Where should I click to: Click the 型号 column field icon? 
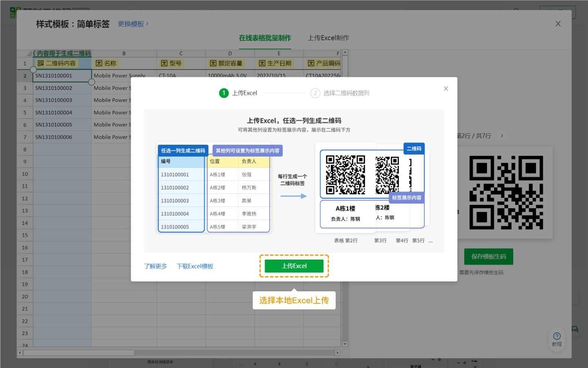point(164,63)
